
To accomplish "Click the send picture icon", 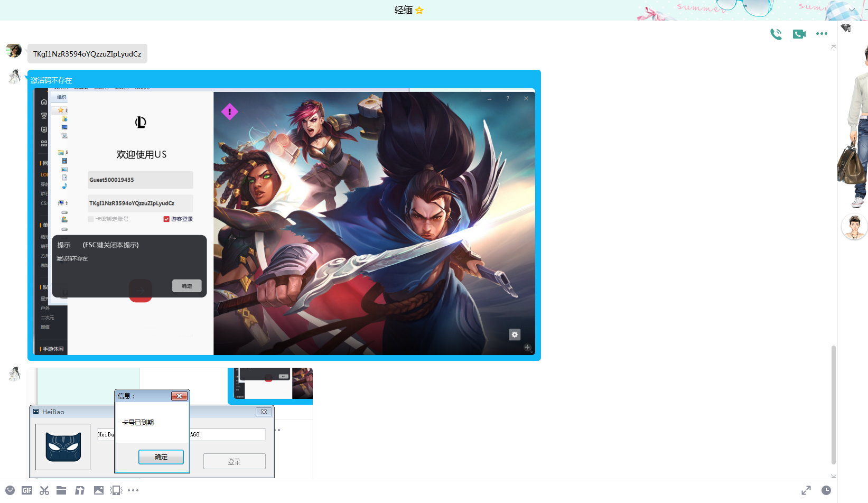I will (x=99, y=490).
